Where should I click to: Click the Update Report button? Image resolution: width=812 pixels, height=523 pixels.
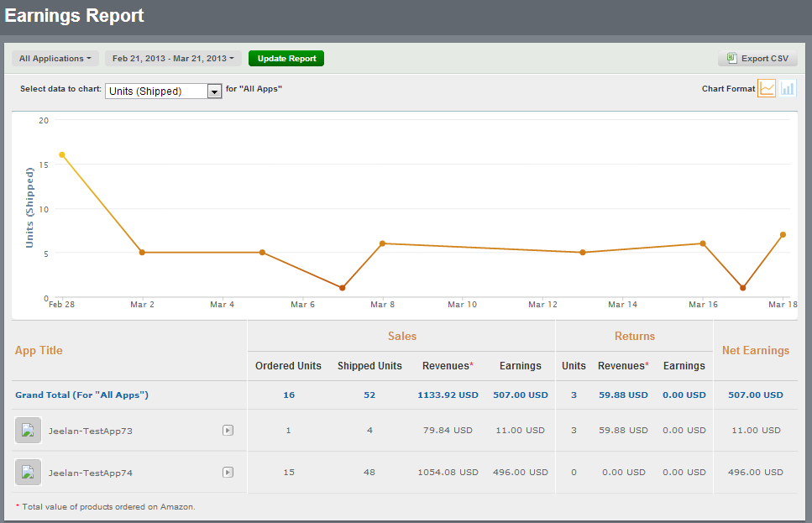pos(286,59)
